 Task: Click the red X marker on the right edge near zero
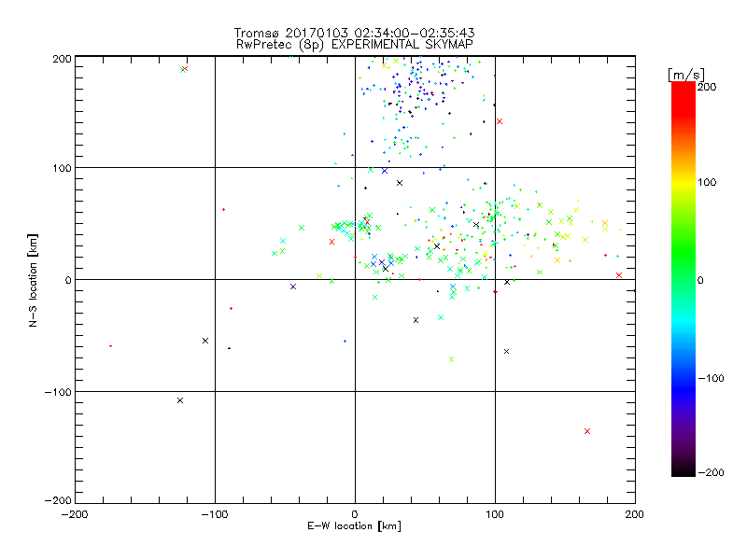[618, 275]
